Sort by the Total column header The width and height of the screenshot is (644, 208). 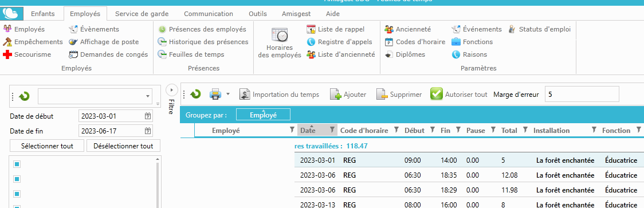tap(509, 130)
